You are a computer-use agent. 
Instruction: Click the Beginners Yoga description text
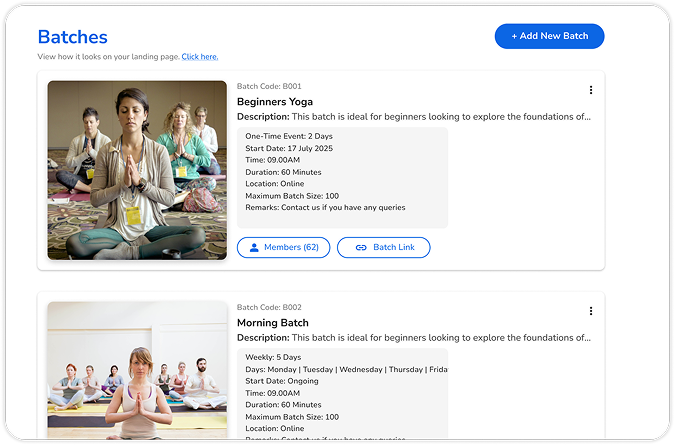tap(414, 117)
